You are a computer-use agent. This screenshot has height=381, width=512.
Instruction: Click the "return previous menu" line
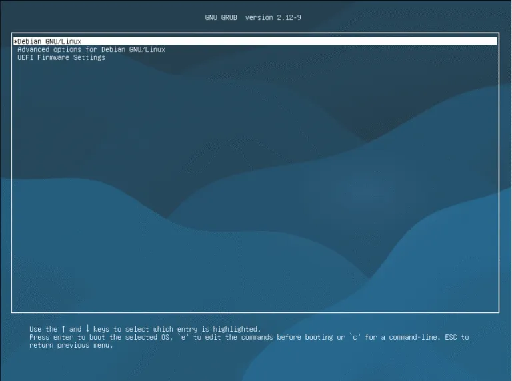click(71, 345)
